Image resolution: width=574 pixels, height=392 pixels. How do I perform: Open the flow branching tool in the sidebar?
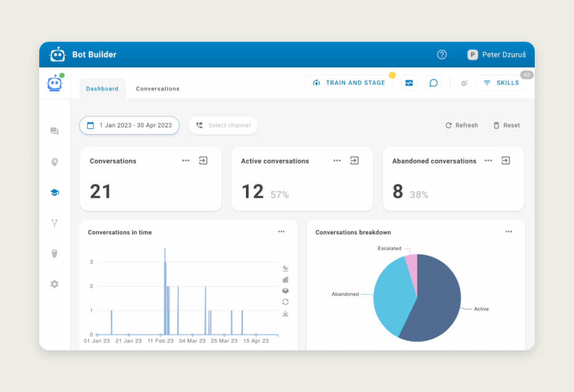55,222
